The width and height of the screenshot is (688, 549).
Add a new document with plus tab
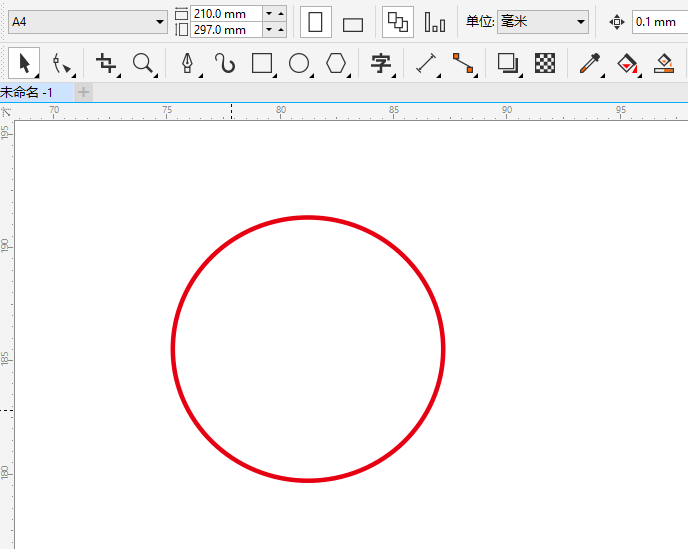[x=83, y=92]
